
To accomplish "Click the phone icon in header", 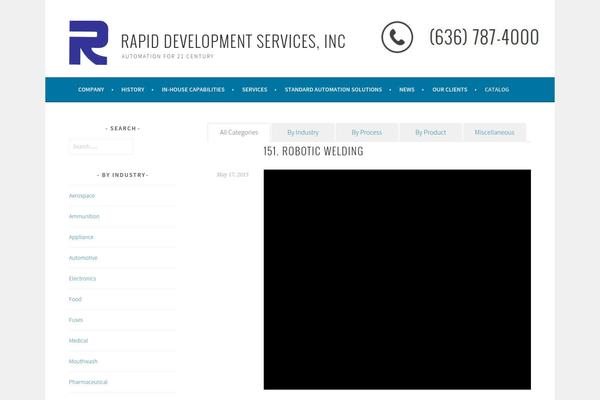I will 397,37.
